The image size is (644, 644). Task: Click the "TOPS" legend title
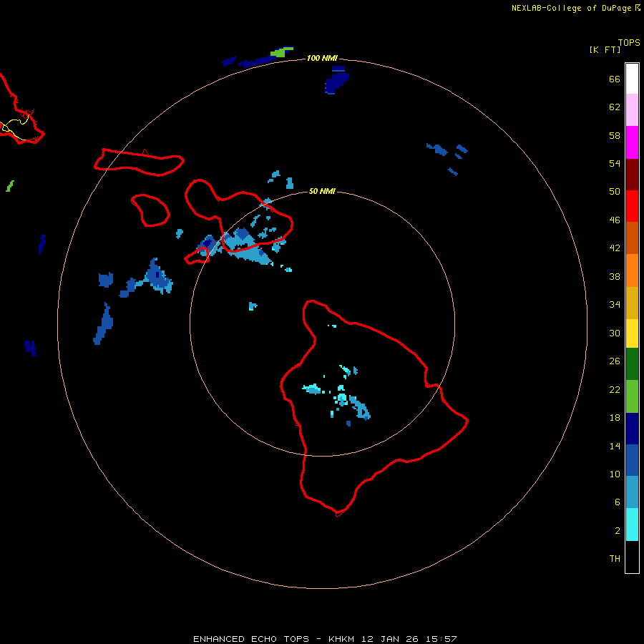629,42
